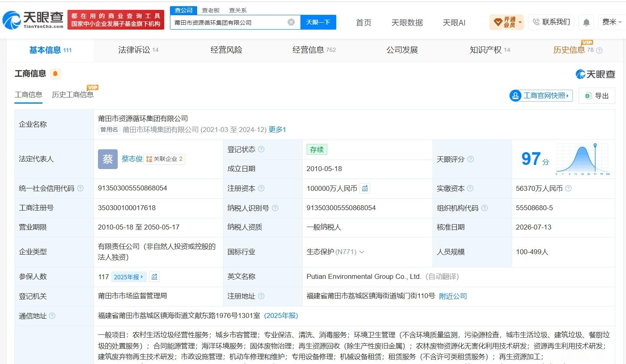The width and height of the screenshot is (626, 364).
Task: Select the 经营风险 tab
Action: coord(226,50)
